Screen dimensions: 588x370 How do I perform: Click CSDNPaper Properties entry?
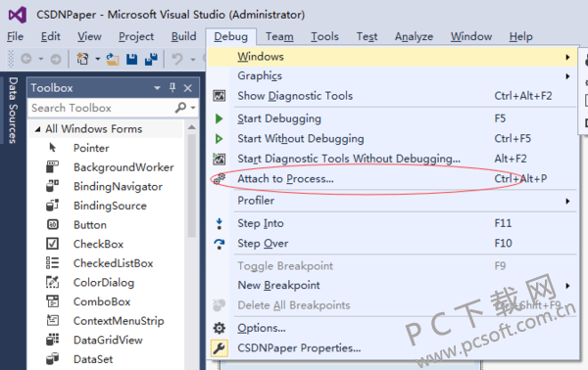[392, 347]
